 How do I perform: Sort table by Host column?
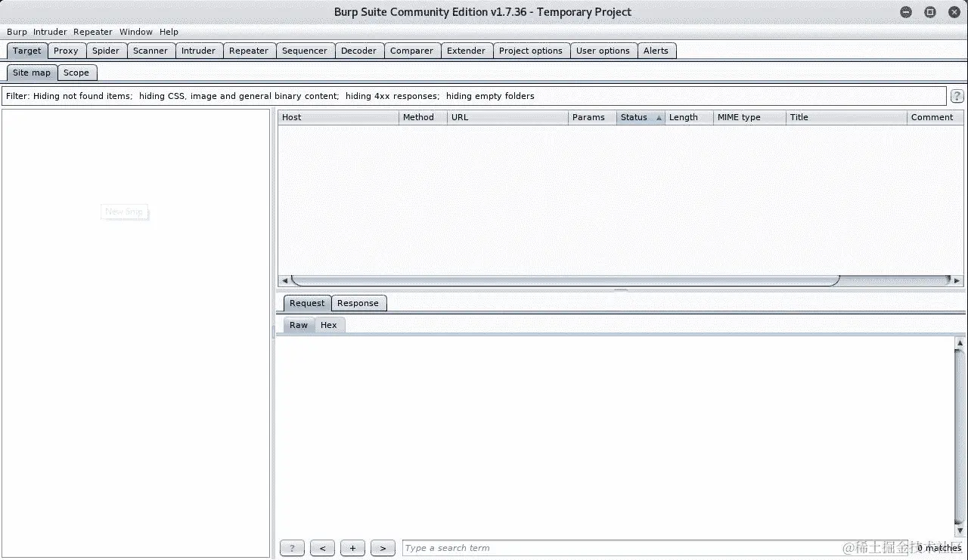coord(338,117)
